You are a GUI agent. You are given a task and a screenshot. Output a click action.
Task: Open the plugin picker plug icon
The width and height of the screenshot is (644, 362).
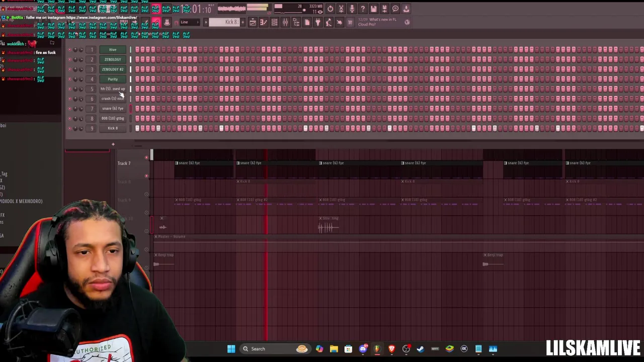(x=318, y=22)
